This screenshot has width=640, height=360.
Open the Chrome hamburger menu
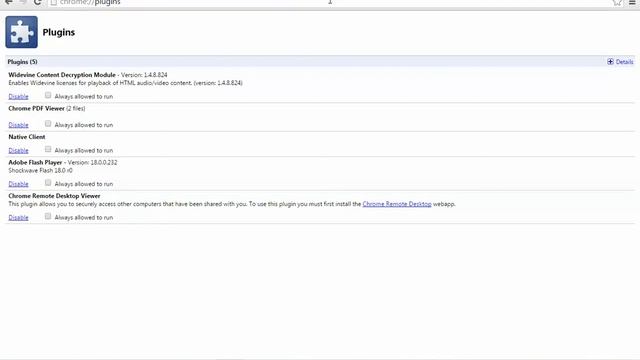pos(632,2)
